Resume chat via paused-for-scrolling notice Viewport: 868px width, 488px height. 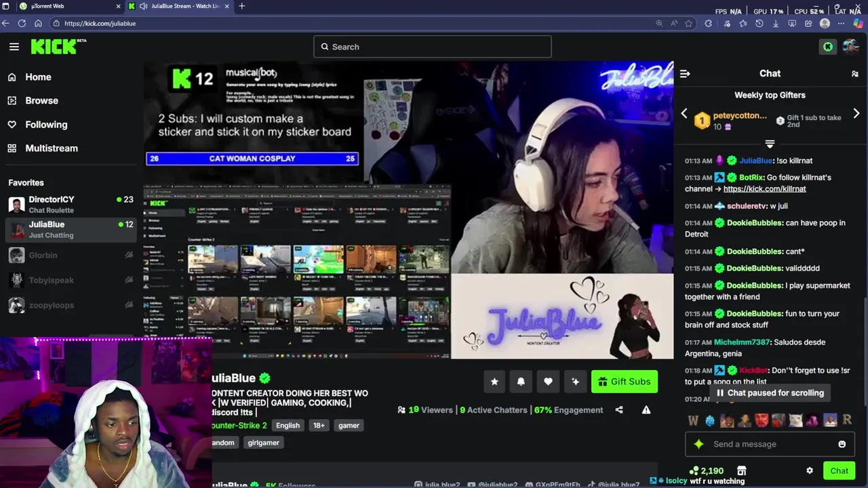pyautogui.click(x=770, y=393)
